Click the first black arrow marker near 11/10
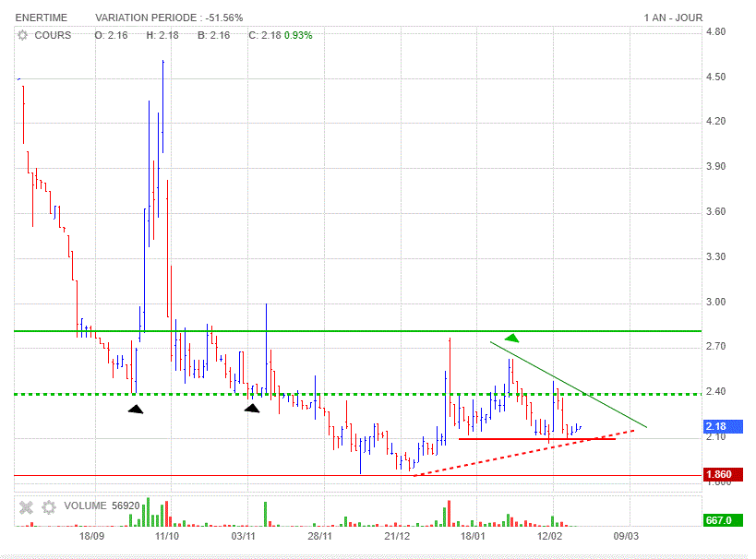 (136, 409)
